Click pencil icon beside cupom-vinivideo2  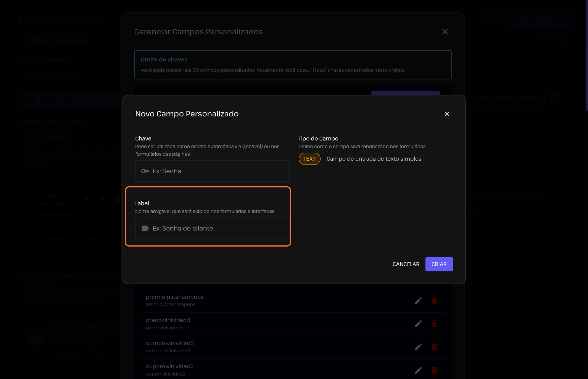point(418,370)
